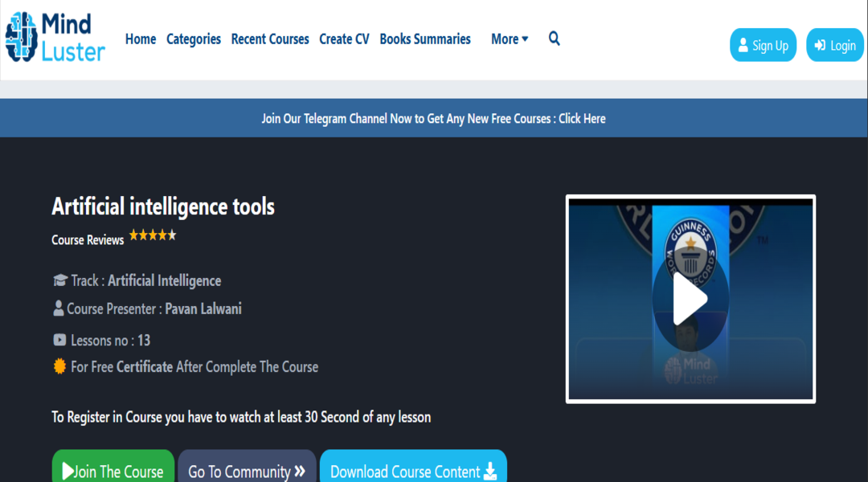Open the Create CV page
The image size is (868, 482).
click(x=344, y=39)
